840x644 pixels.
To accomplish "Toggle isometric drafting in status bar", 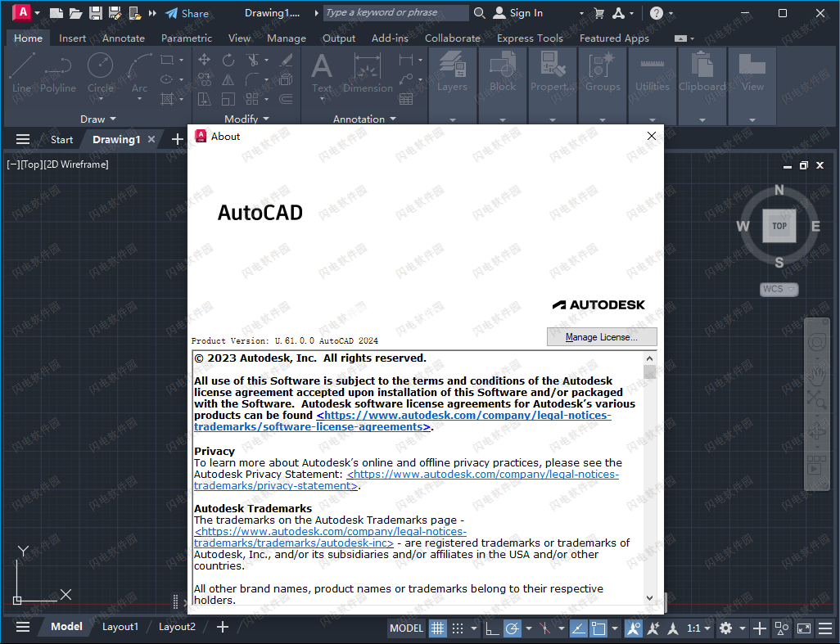I will click(544, 628).
